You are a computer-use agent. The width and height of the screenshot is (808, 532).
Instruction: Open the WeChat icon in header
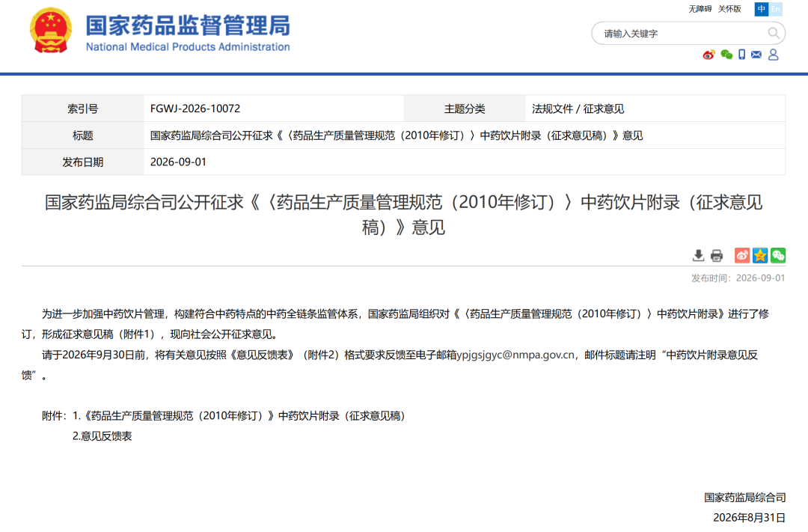pyautogui.click(x=726, y=55)
